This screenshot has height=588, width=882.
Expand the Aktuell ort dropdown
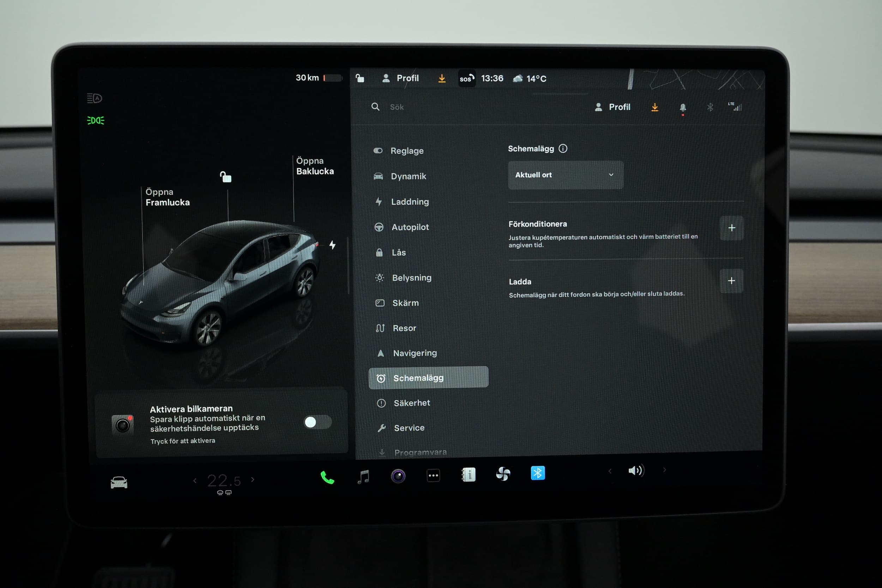click(x=566, y=175)
